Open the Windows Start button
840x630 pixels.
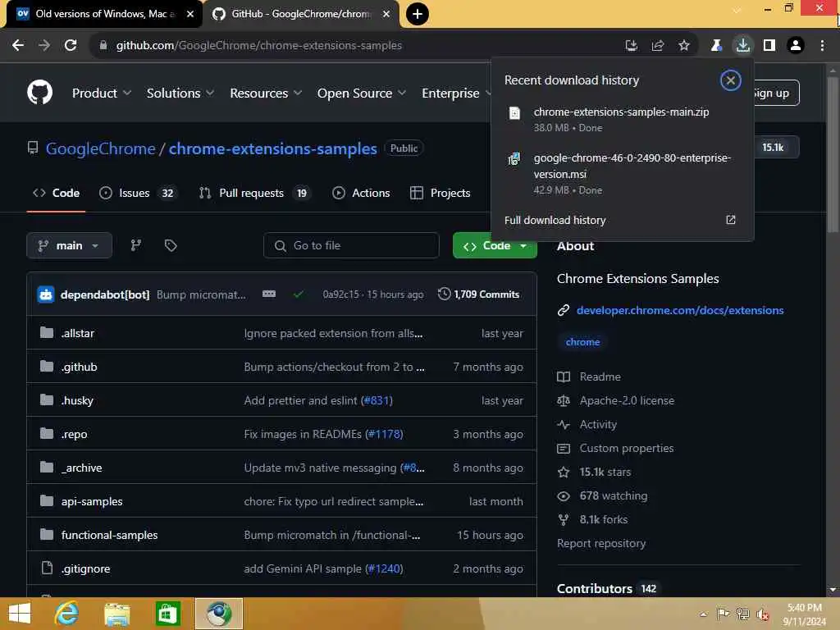tap(20, 614)
